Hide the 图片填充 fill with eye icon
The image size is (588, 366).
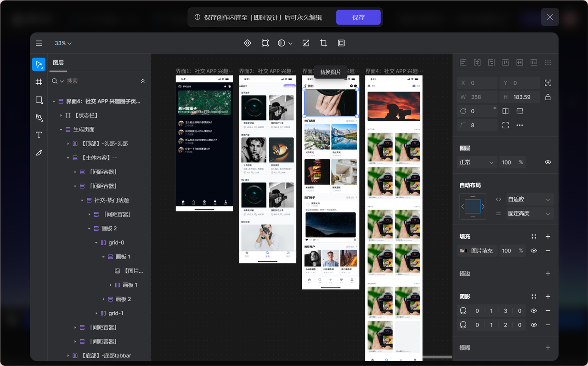[534, 251]
